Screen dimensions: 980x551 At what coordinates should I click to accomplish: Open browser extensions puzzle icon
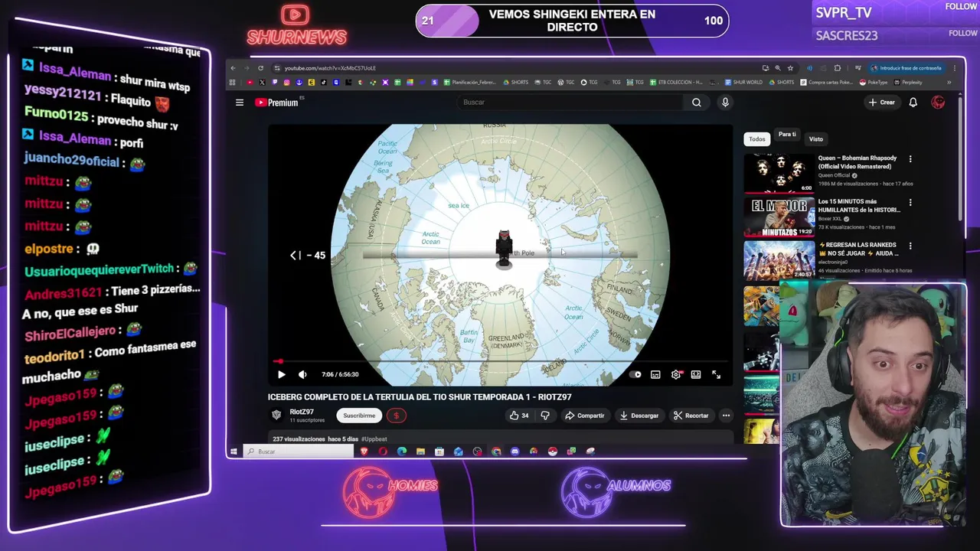(x=837, y=68)
